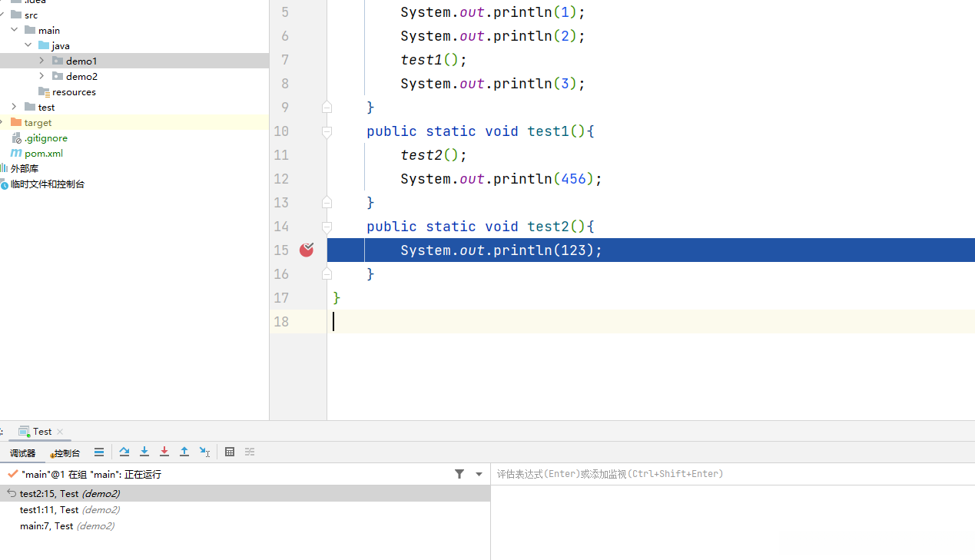975x560 pixels.
Task: Click the Run to Cursor icon
Action: point(204,452)
